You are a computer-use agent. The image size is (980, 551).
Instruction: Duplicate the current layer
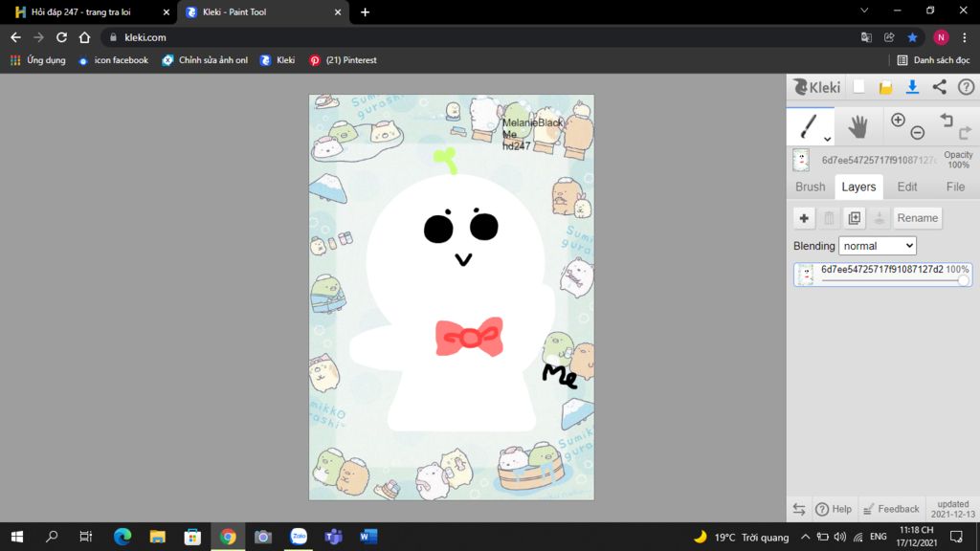855,218
